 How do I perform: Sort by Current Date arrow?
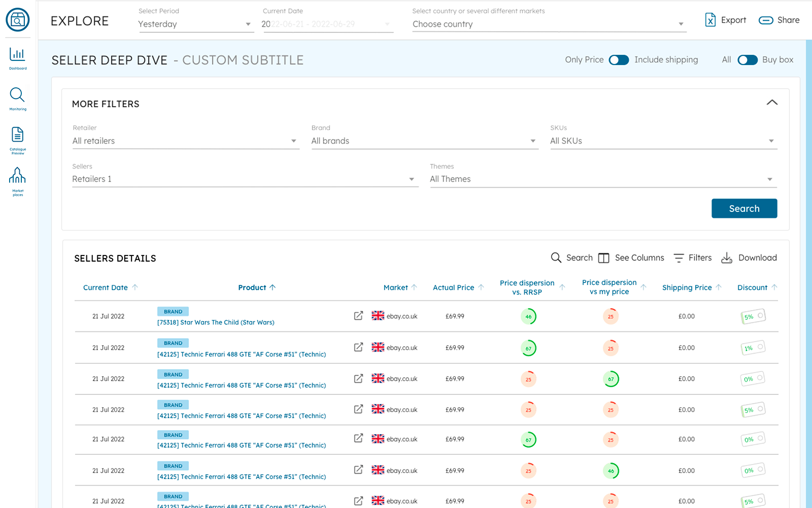(x=135, y=288)
